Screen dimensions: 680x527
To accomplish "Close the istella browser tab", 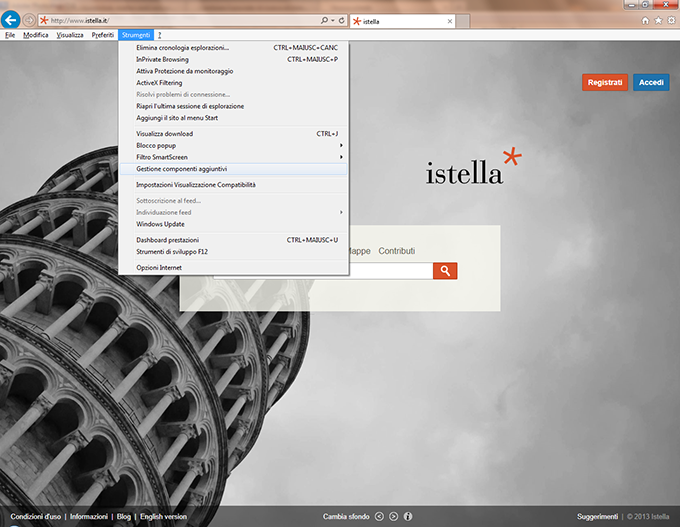I will (x=450, y=21).
